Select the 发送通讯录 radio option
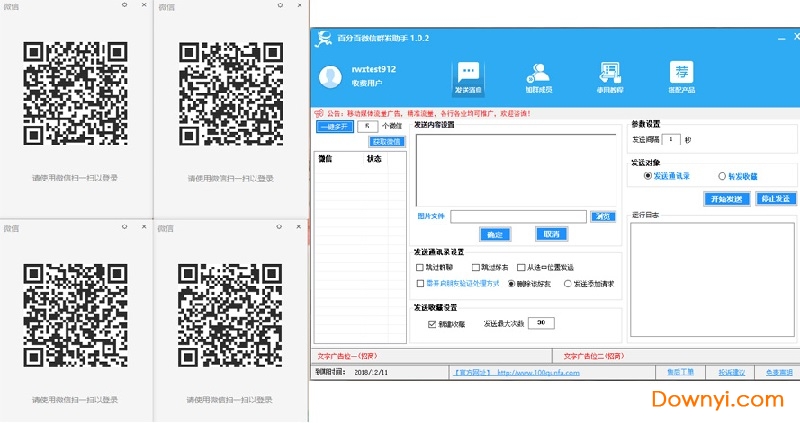 click(647, 176)
